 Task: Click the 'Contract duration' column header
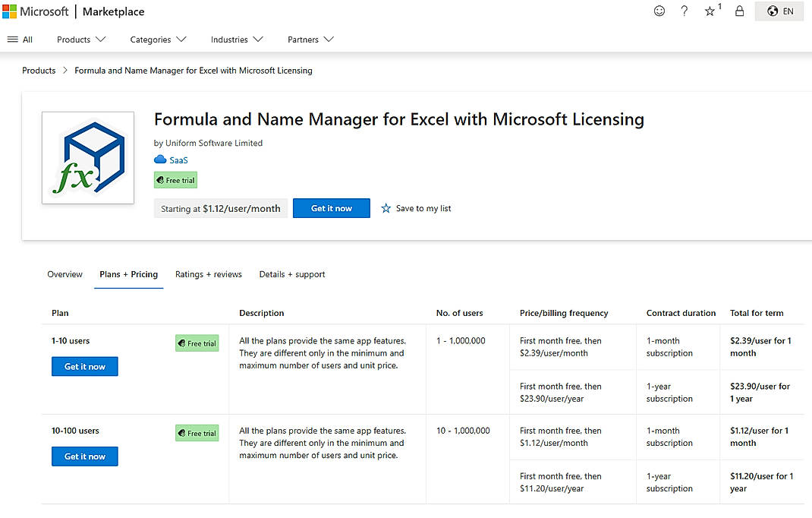point(681,313)
